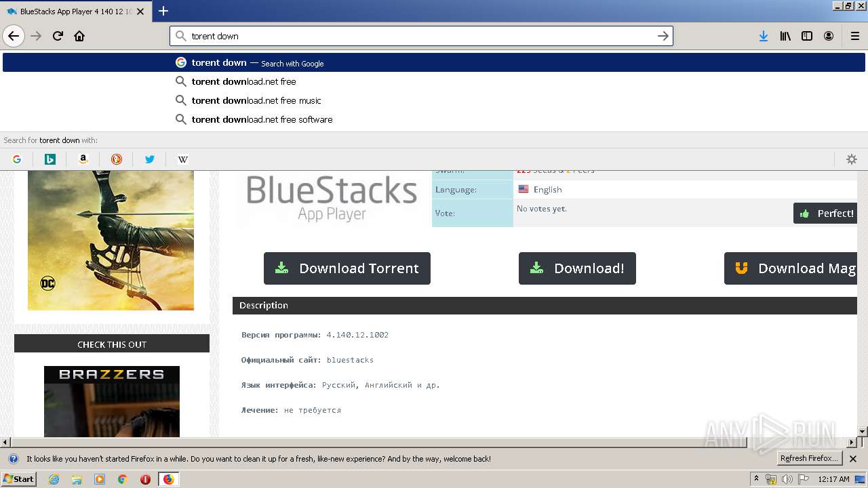
Task: Open the Firefox home page
Action: (x=79, y=36)
